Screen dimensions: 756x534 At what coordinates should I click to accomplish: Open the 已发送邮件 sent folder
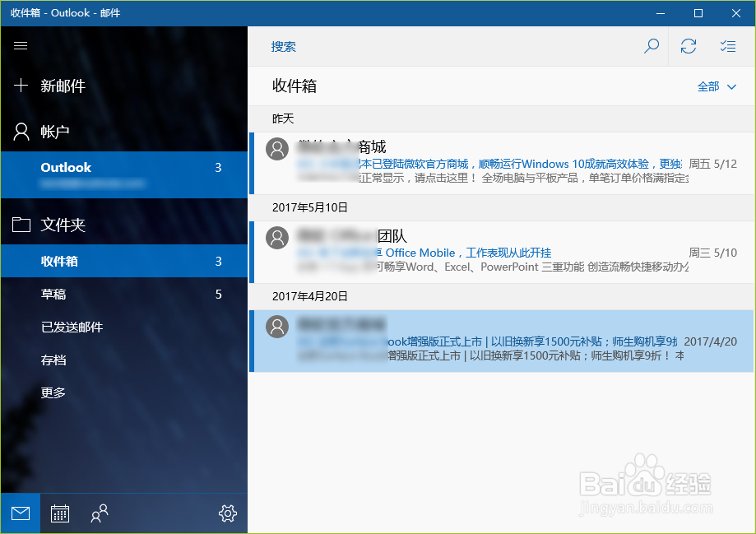tap(124, 327)
